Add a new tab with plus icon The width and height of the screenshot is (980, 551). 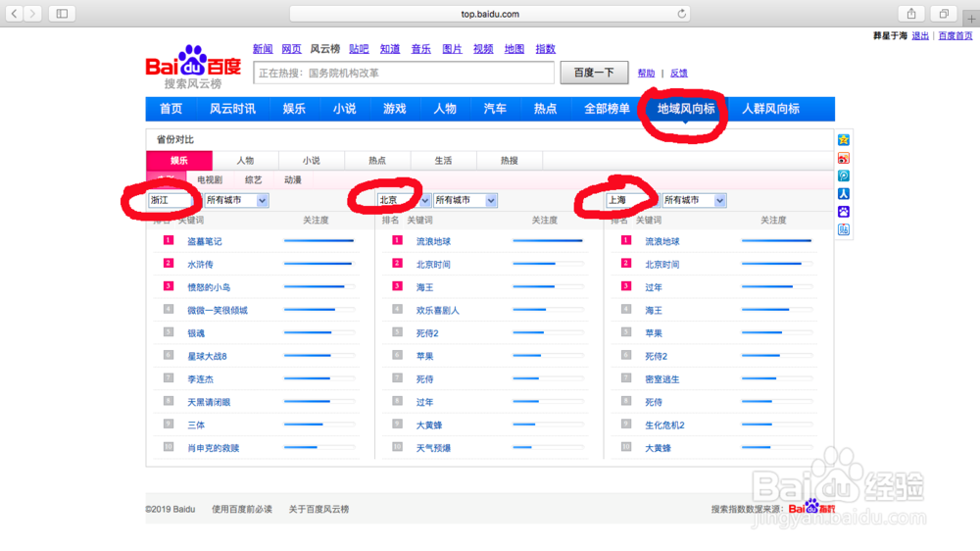point(971,18)
